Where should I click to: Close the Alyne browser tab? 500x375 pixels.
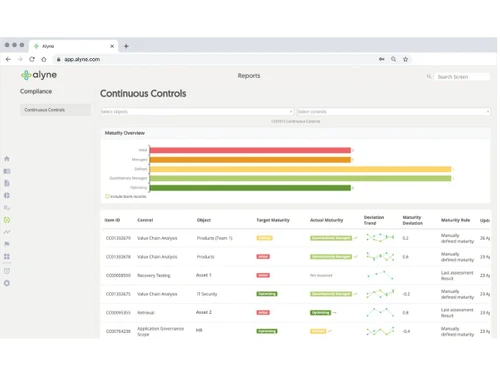pyautogui.click(x=112, y=46)
